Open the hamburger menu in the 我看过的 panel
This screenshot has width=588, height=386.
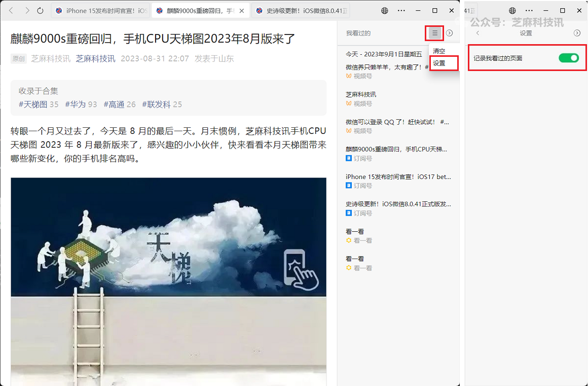[x=434, y=33]
